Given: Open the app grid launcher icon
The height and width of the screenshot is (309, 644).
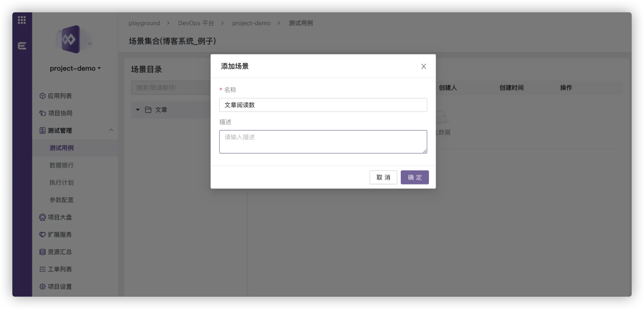Looking at the screenshot, I should [x=22, y=20].
